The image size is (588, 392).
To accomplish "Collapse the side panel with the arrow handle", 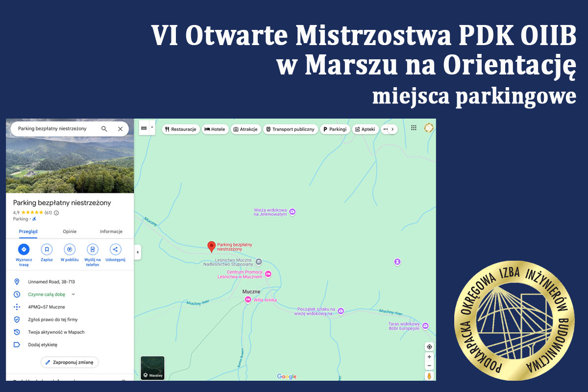I will pyautogui.click(x=137, y=252).
